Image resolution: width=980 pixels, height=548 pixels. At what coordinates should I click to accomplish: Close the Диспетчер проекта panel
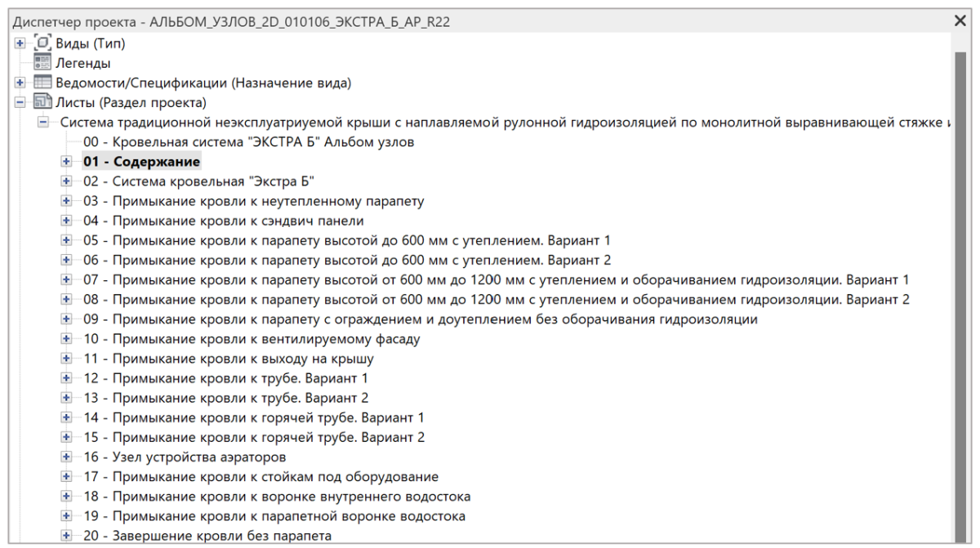(x=960, y=22)
